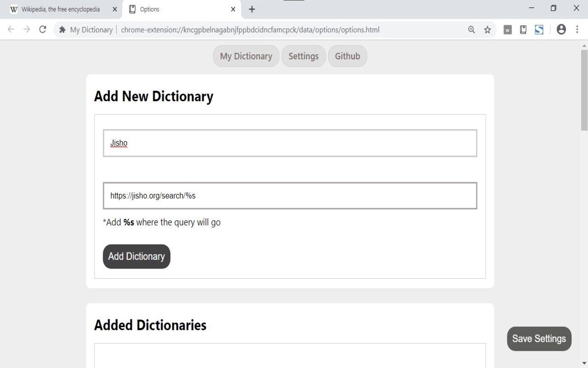The image size is (588, 368).
Task: Open the Chrome profile avatar
Action: point(561,29)
